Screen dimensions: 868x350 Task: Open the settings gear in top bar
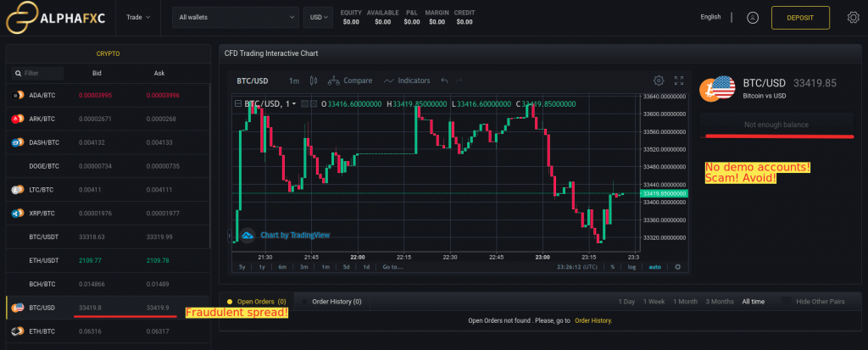[x=853, y=17]
